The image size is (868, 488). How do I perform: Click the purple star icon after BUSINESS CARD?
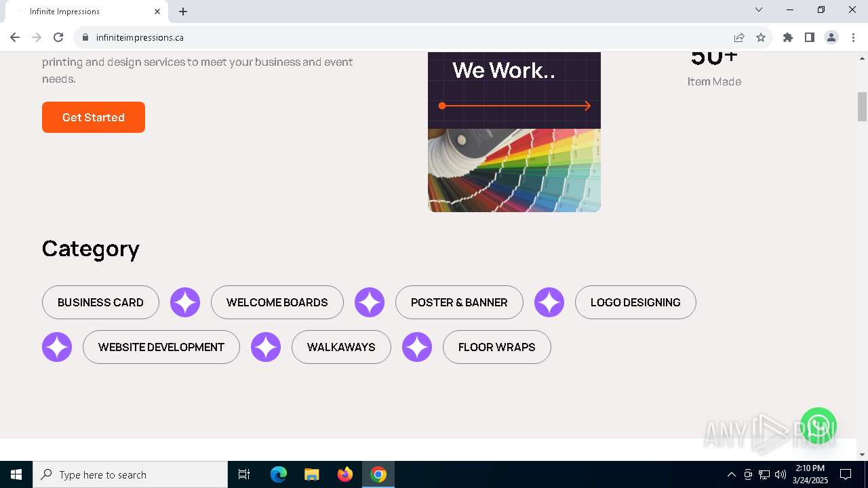(185, 302)
